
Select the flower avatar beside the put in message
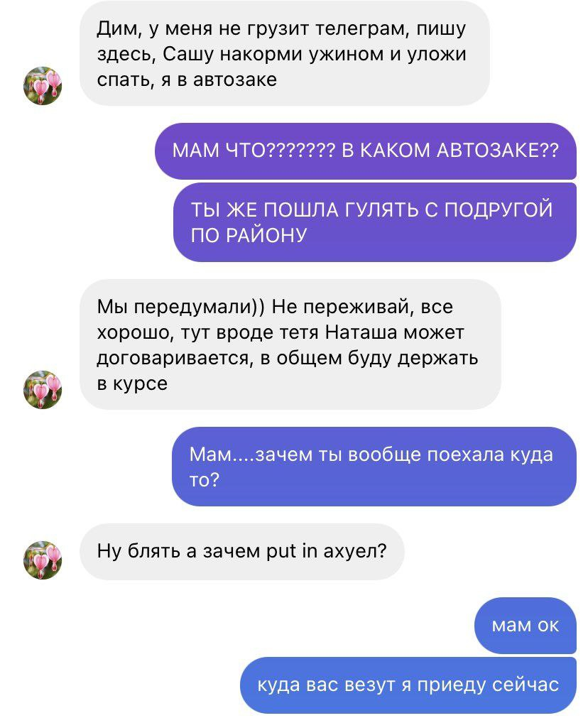(43, 560)
